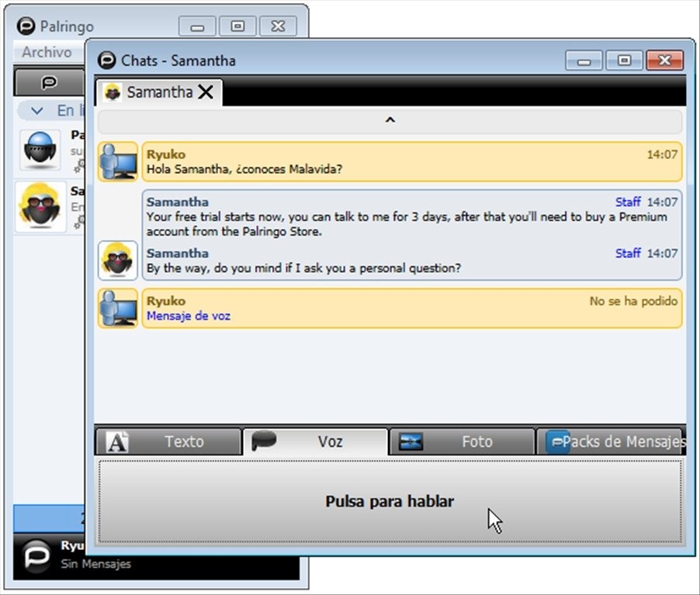Open the Archivo menu in the Palringo window
The height and width of the screenshot is (595, 700).
[x=47, y=52]
